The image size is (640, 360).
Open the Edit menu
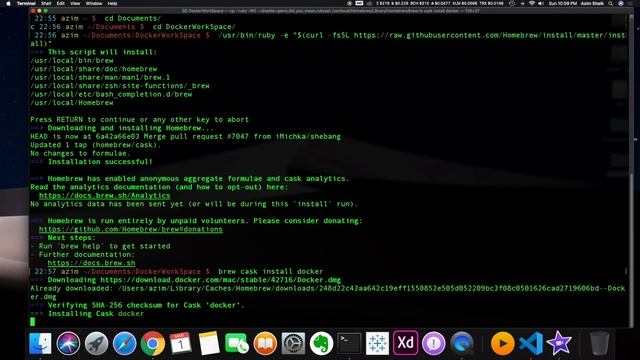pyautogui.click(x=61, y=3)
